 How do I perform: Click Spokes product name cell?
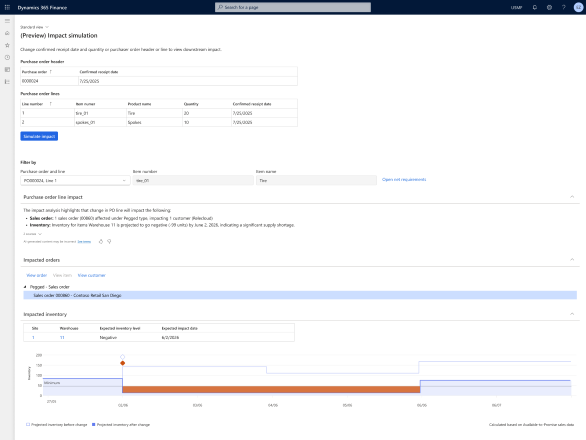pyautogui.click(x=154, y=122)
